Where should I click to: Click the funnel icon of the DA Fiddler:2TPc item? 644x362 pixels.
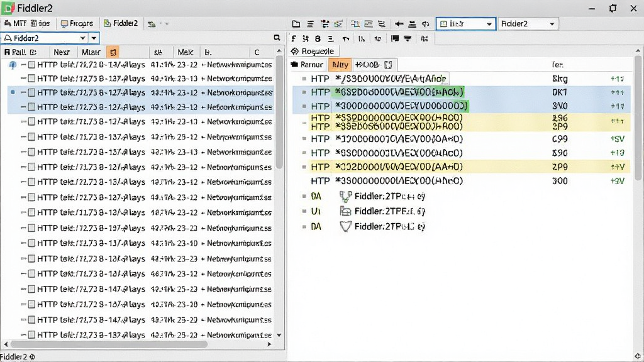(x=345, y=197)
